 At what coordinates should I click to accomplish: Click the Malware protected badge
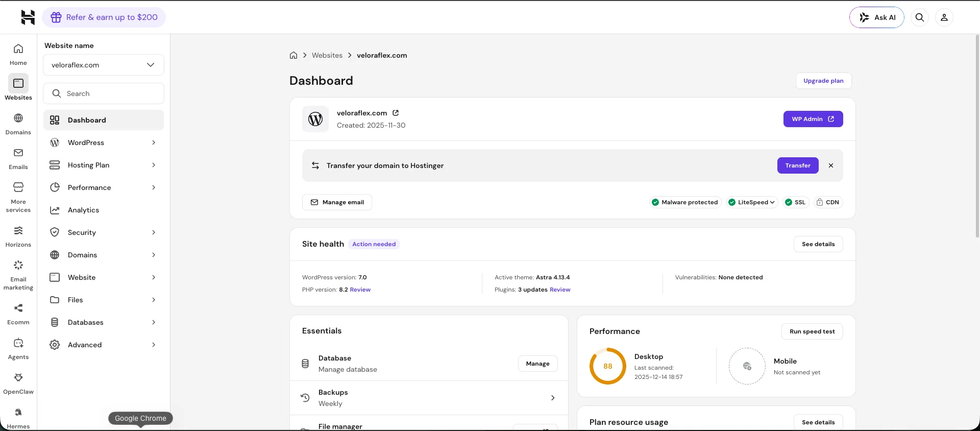tap(685, 202)
